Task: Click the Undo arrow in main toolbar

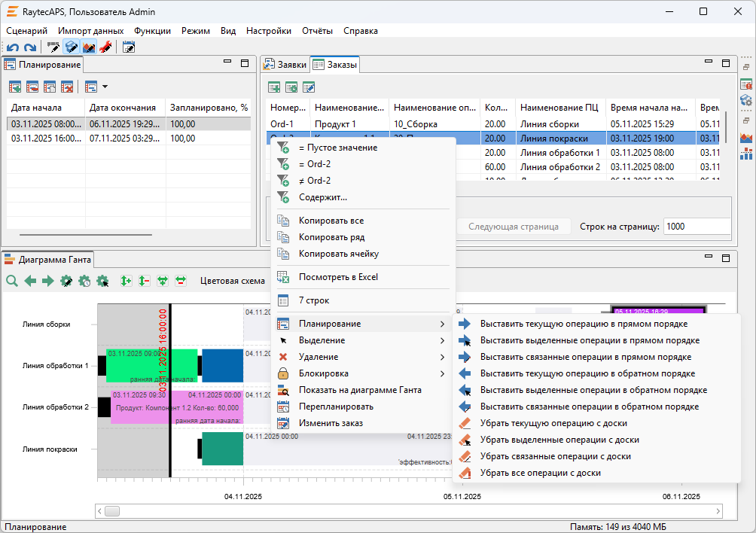Action: point(12,47)
